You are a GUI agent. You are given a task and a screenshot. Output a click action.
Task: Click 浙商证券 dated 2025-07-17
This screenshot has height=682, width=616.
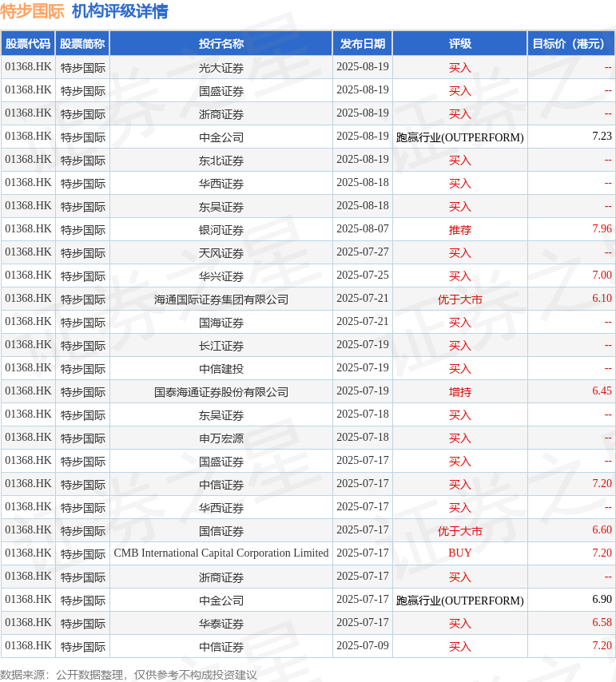[221, 577]
